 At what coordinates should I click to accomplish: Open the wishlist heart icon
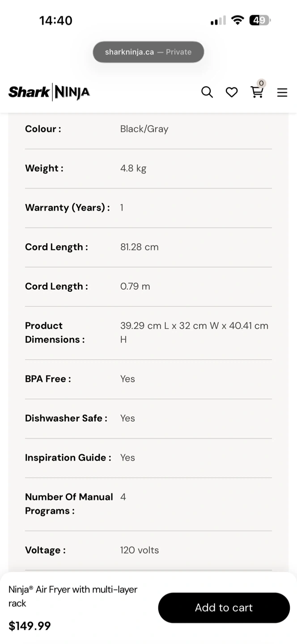point(232,92)
